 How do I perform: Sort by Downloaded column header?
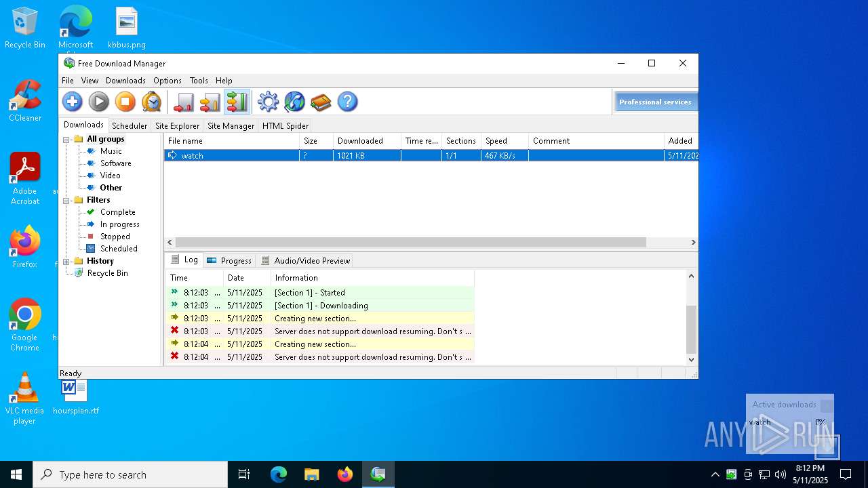tap(367, 141)
